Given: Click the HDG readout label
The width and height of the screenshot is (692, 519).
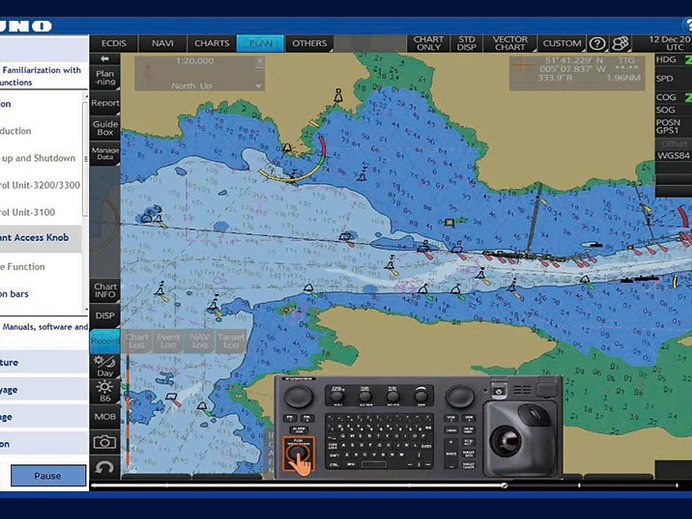Looking at the screenshot, I should 666,60.
